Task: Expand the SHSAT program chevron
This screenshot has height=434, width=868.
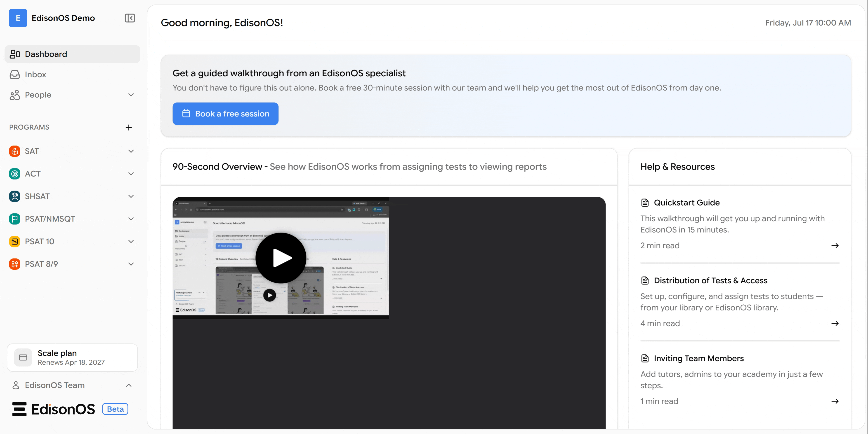Action: pos(131,196)
